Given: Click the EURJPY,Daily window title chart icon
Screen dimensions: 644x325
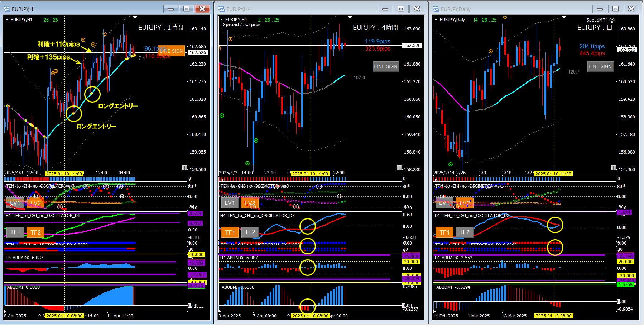Looking at the screenshot, I should point(436,9).
